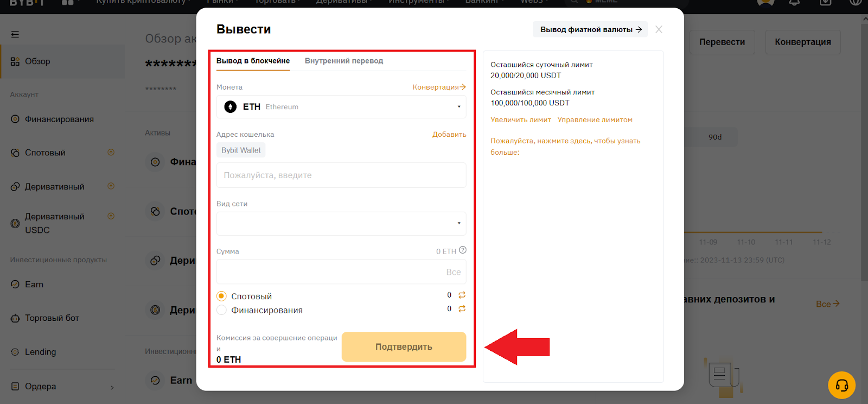Click the help icon next to 0 ETH

pyautogui.click(x=463, y=250)
